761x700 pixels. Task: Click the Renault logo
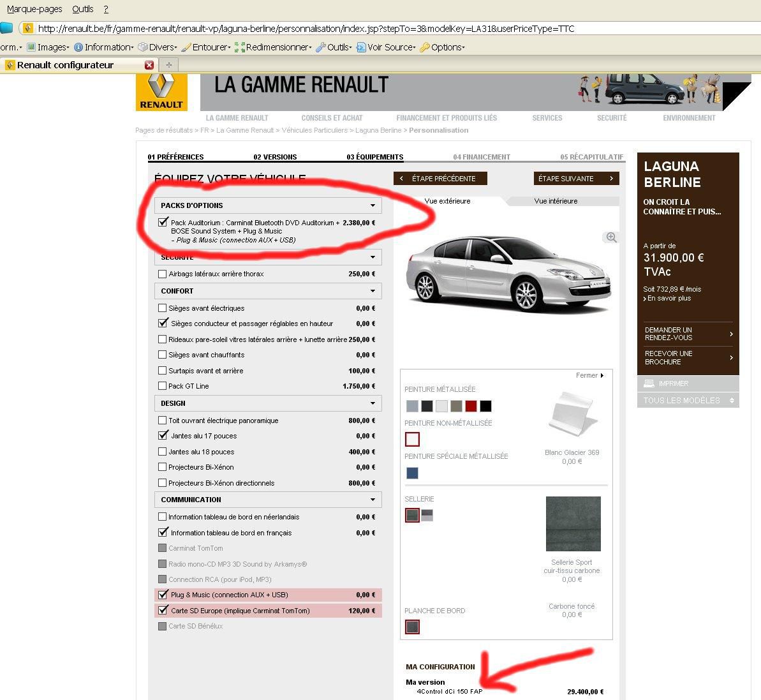pos(161,93)
